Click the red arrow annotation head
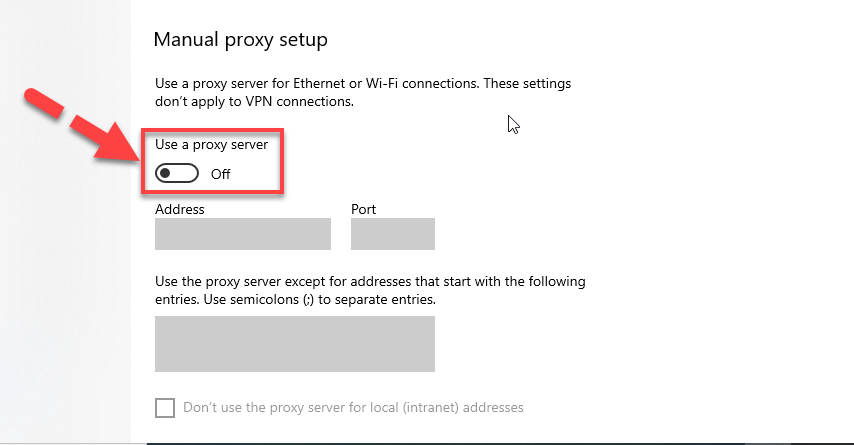This screenshot has width=854, height=445. (x=117, y=144)
